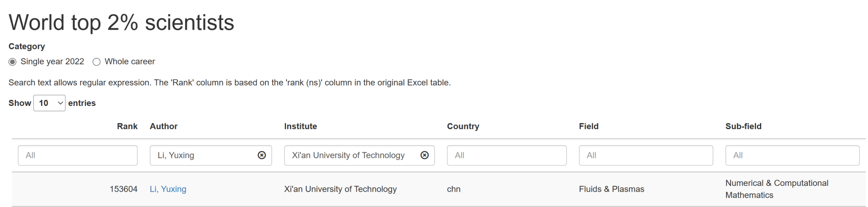Click the Rank filter input field

[x=78, y=155]
